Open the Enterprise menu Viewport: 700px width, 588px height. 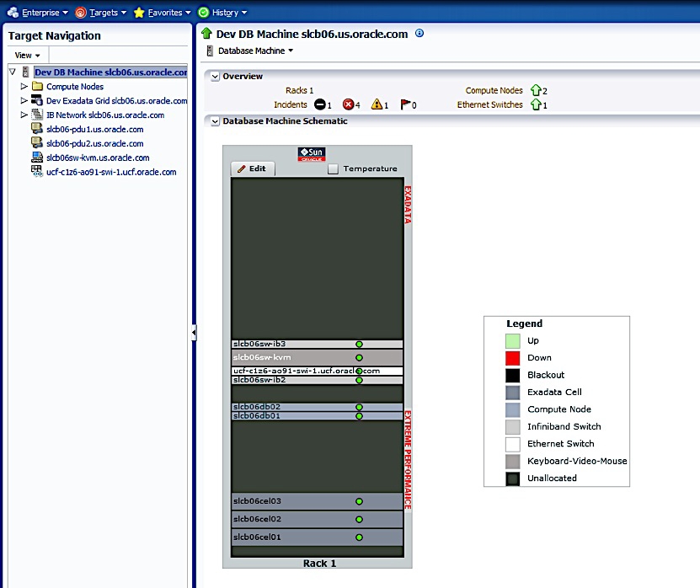click(x=39, y=13)
